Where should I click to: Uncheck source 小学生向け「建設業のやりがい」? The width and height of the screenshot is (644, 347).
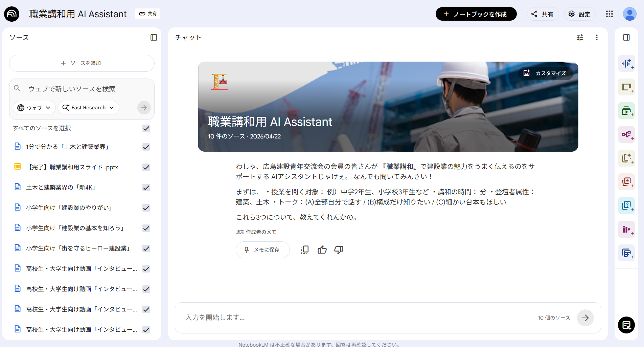click(146, 208)
